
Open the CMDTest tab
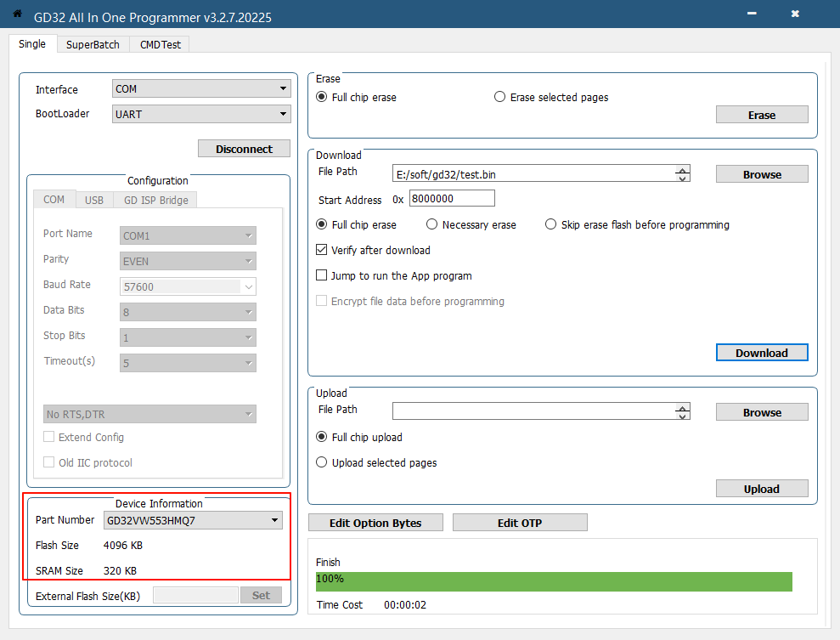[x=161, y=44]
